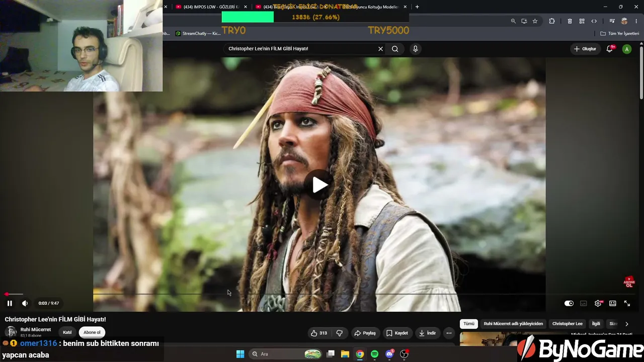Toggle the autoplay switch in the player
This screenshot has height=362, width=644.
click(x=569, y=303)
